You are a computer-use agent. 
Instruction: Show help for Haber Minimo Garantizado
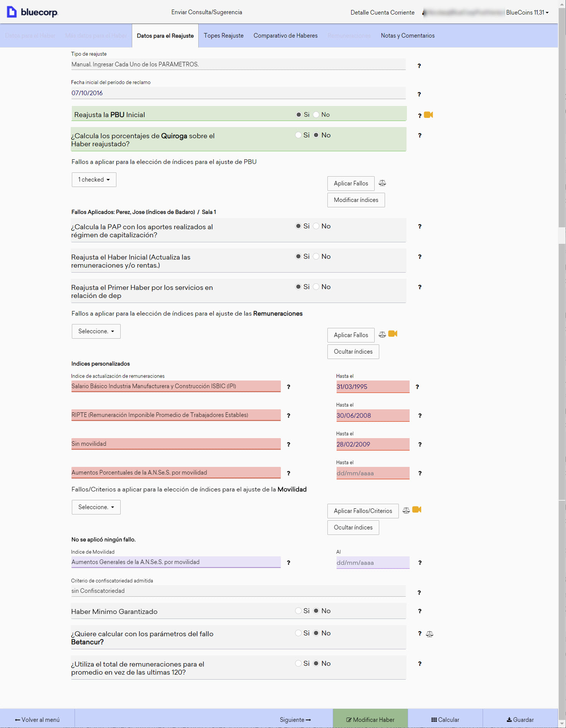pyautogui.click(x=420, y=611)
